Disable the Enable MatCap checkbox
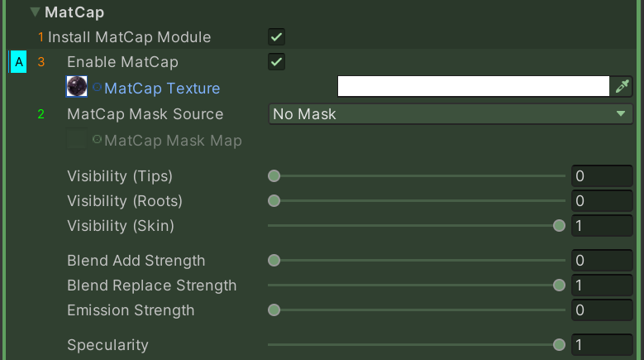The width and height of the screenshot is (644, 360). [x=277, y=61]
